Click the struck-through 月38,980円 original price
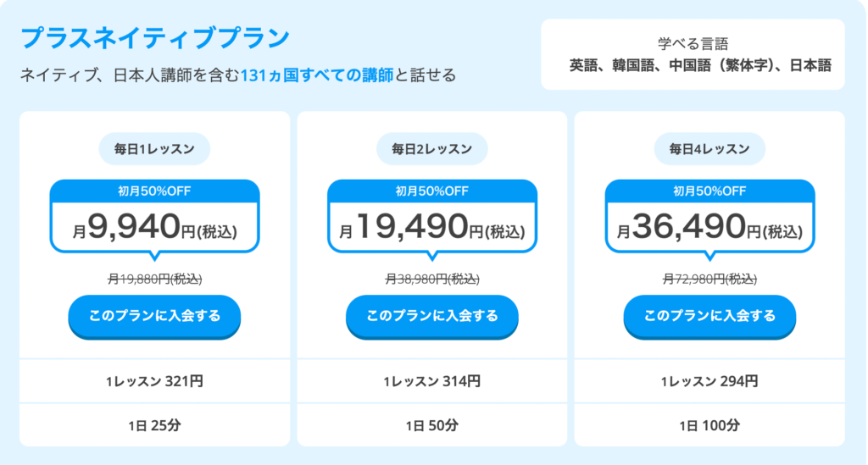 (x=432, y=280)
